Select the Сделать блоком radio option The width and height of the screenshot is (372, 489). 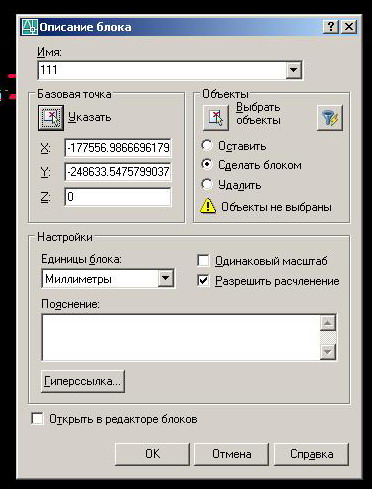click(x=207, y=164)
